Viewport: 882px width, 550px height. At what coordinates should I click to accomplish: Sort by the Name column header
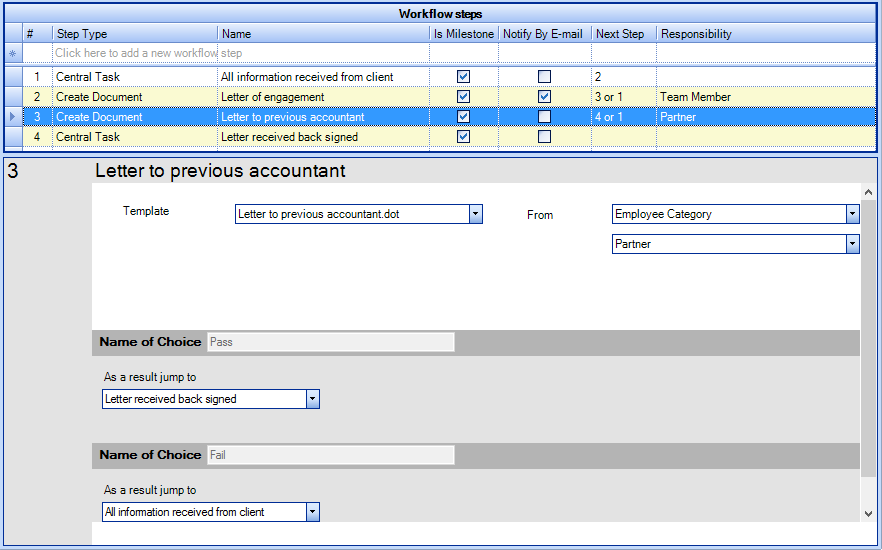click(x=323, y=34)
